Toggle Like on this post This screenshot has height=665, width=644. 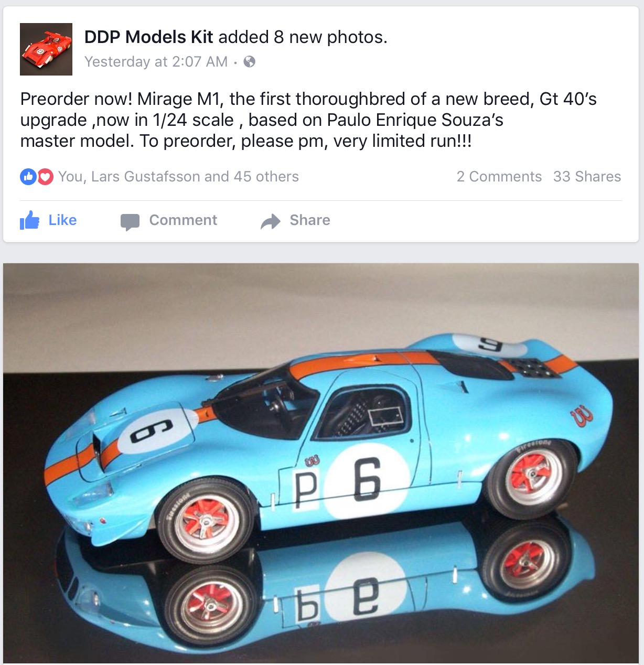[x=48, y=220]
